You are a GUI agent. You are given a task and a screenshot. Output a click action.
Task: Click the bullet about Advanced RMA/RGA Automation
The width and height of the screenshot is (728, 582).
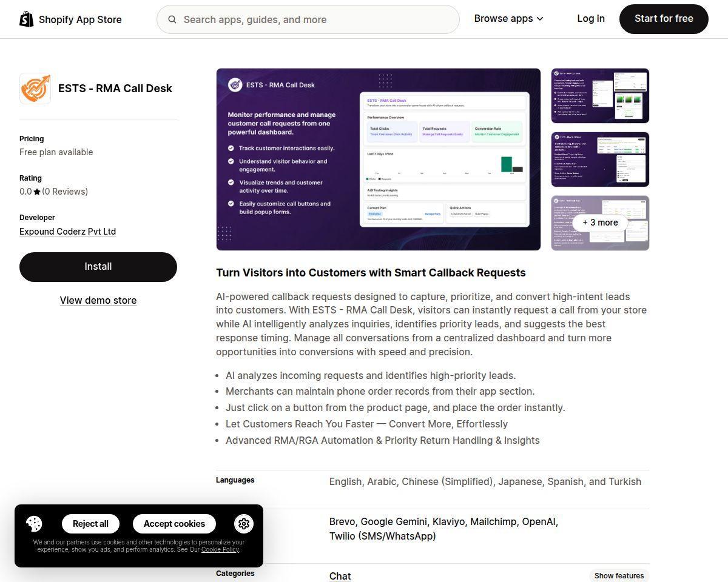coord(382,440)
